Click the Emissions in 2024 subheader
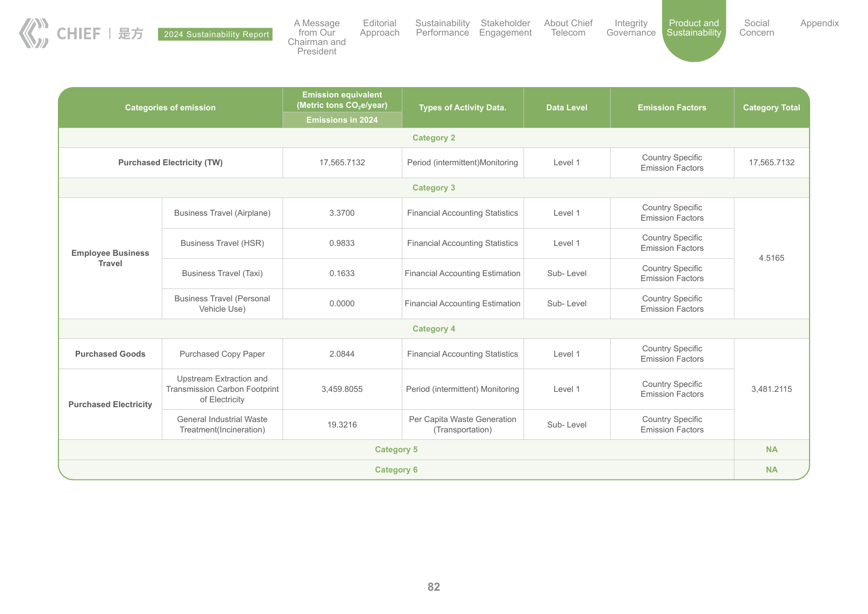The width and height of the screenshot is (868, 614). pos(342,120)
